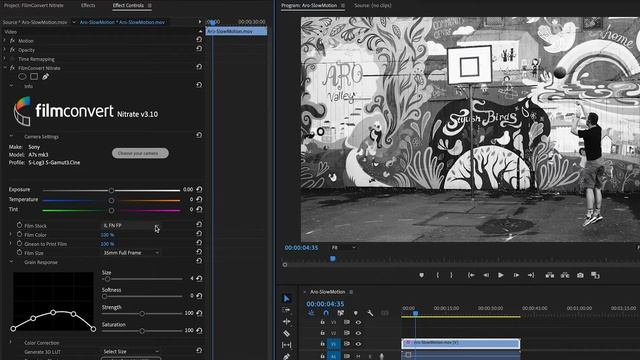Open the Program monitor zoom level dropdown
Image resolution: width=640 pixels, height=360 pixels.
[x=344, y=247]
